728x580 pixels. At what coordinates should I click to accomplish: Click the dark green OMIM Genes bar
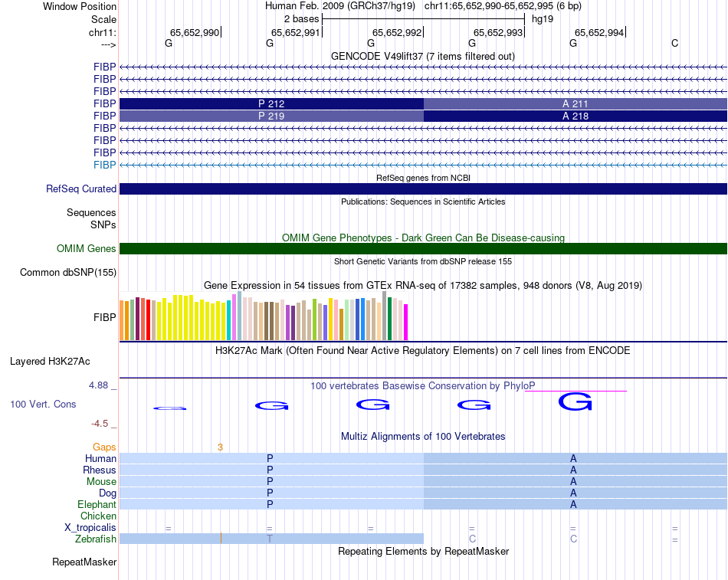pyautogui.click(x=423, y=248)
